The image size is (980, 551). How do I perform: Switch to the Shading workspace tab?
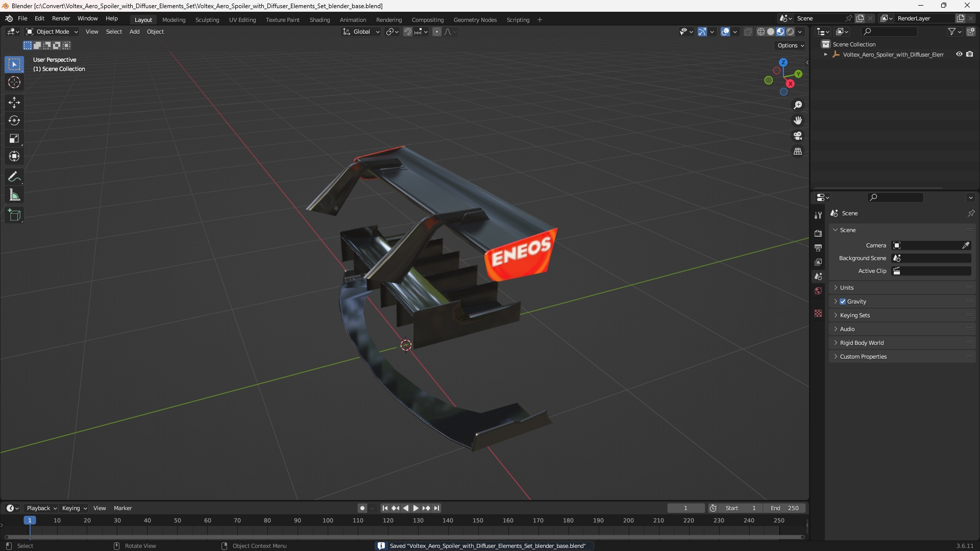point(320,20)
